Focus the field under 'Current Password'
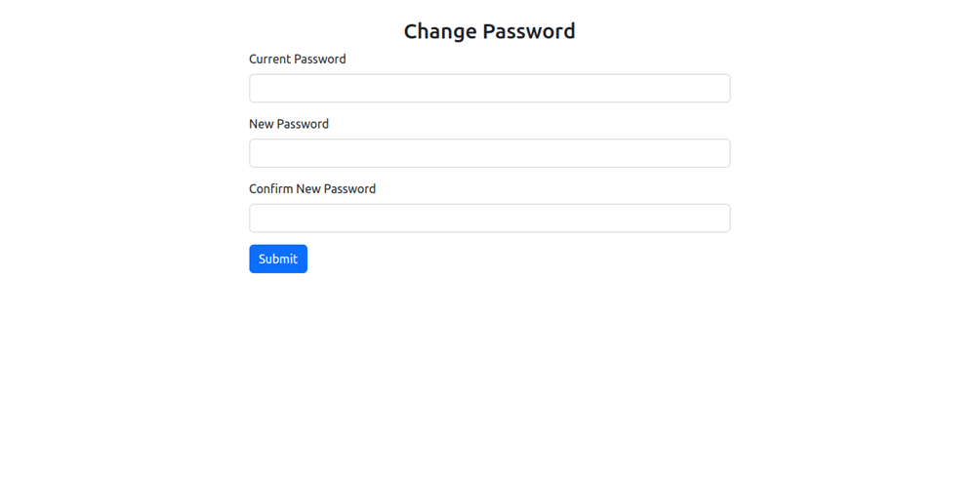This screenshot has height=480, width=980. 489,89
